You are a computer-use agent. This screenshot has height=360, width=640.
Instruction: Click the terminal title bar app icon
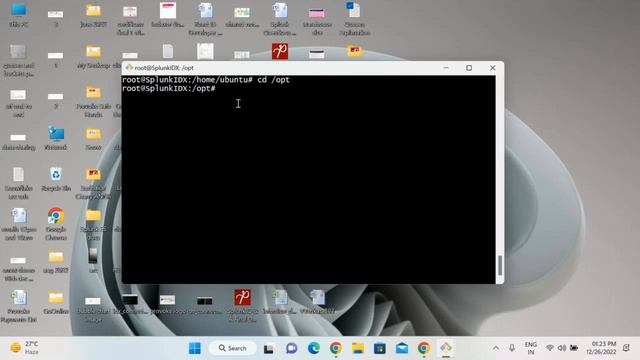click(x=129, y=68)
